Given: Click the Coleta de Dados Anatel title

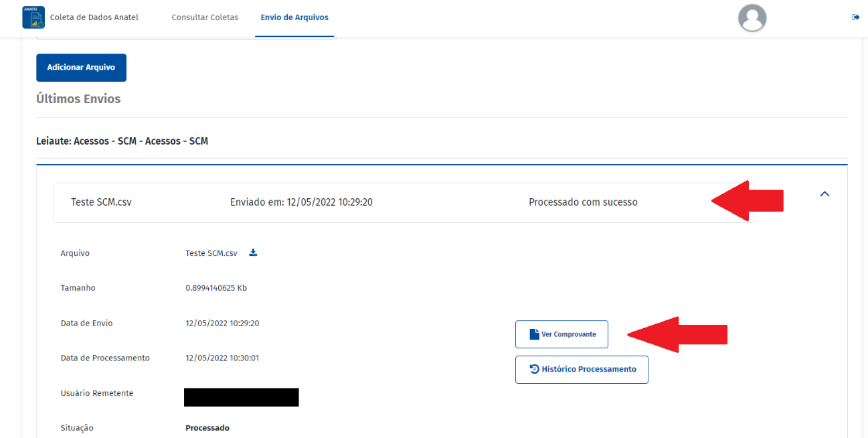Looking at the screenshot, I should point(94,17).
